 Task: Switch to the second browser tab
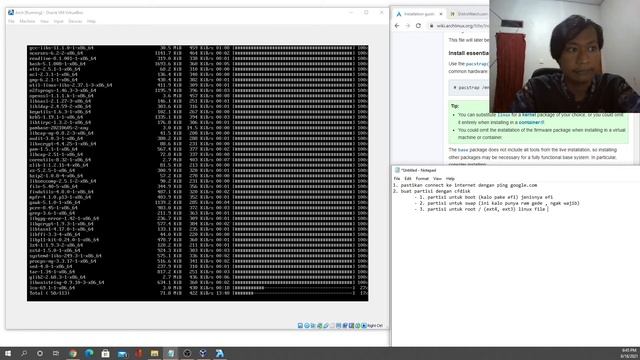tap(469, 14)
